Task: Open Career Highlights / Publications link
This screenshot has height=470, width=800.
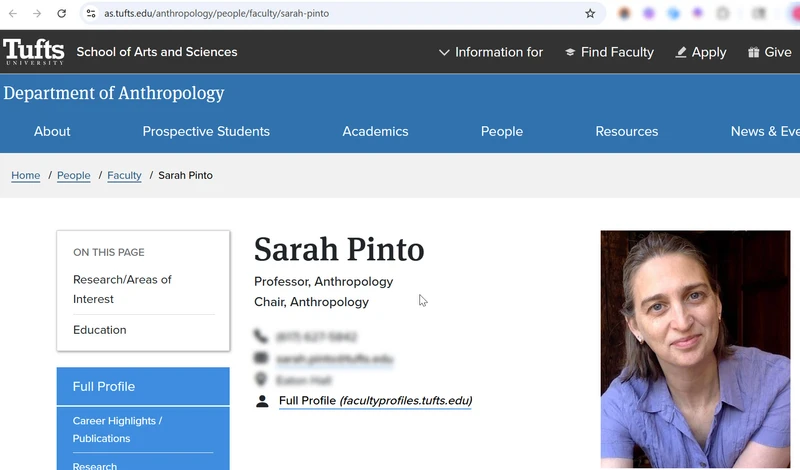Action: coord(117,430)
